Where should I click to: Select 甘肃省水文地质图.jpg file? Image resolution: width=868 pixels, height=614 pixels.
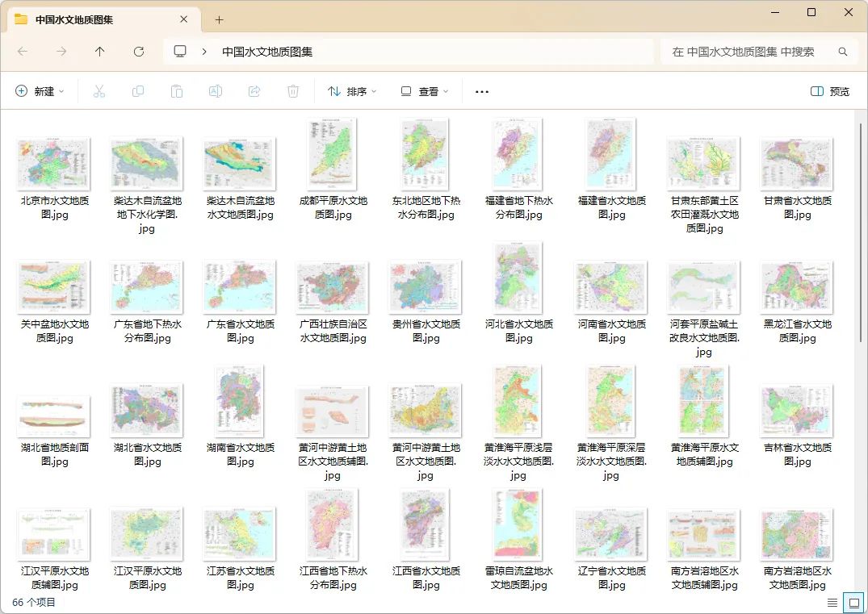pyautogui.click(x=797, y=178)
